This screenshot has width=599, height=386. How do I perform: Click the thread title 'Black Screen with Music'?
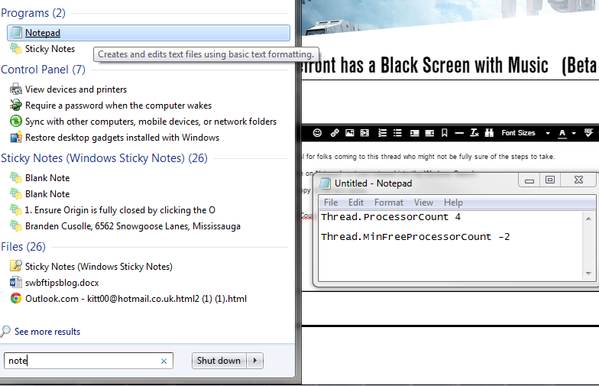point(464,65)
